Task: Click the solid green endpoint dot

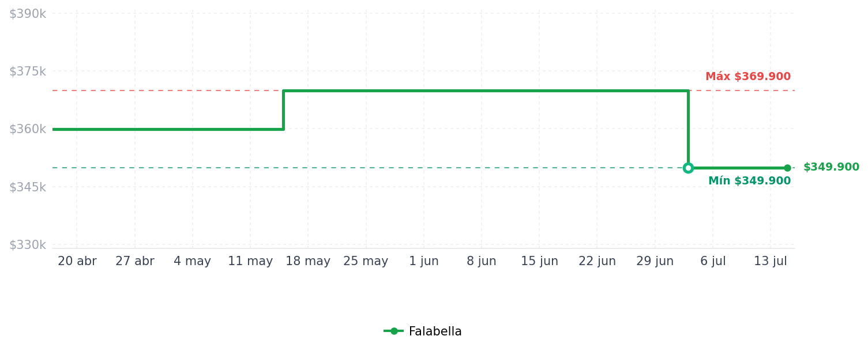Action: pos(787,168)
